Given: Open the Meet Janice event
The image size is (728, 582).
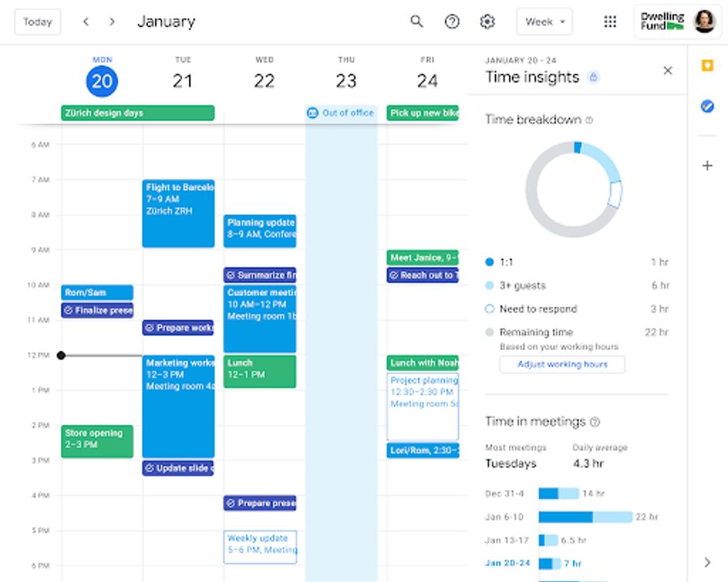Looking at the screenshot, I should 423,258.
